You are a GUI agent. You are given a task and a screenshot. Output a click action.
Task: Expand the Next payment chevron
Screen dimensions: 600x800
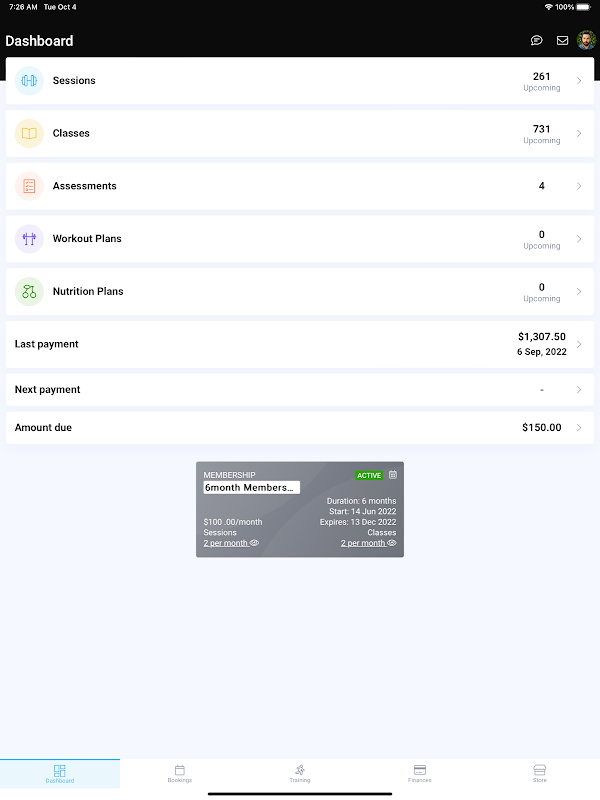[579, 390]
